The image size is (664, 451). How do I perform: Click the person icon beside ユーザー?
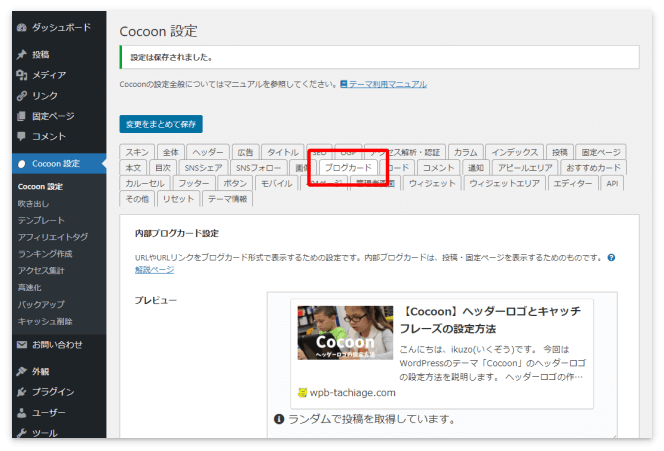[22, 412]
